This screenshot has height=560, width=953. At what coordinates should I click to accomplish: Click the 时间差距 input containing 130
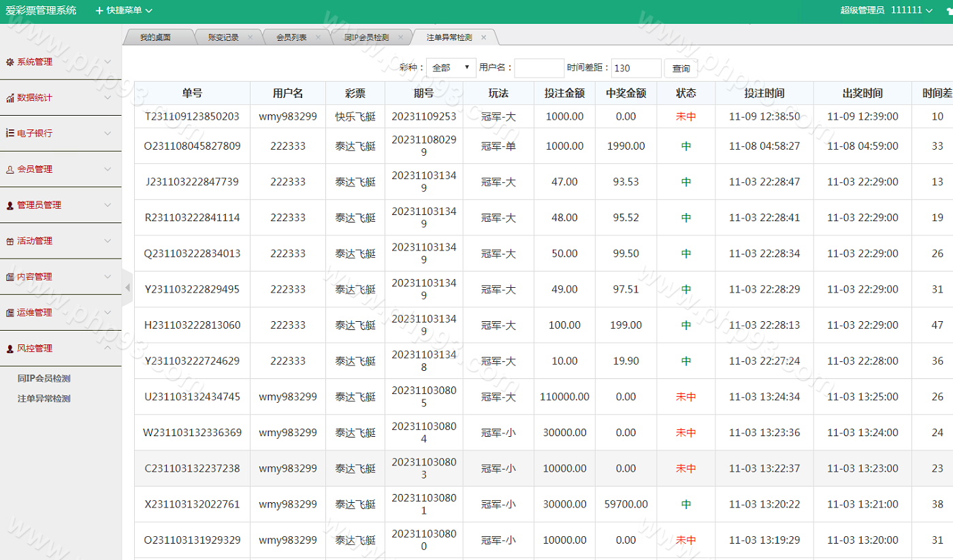(x=636, y=68)
